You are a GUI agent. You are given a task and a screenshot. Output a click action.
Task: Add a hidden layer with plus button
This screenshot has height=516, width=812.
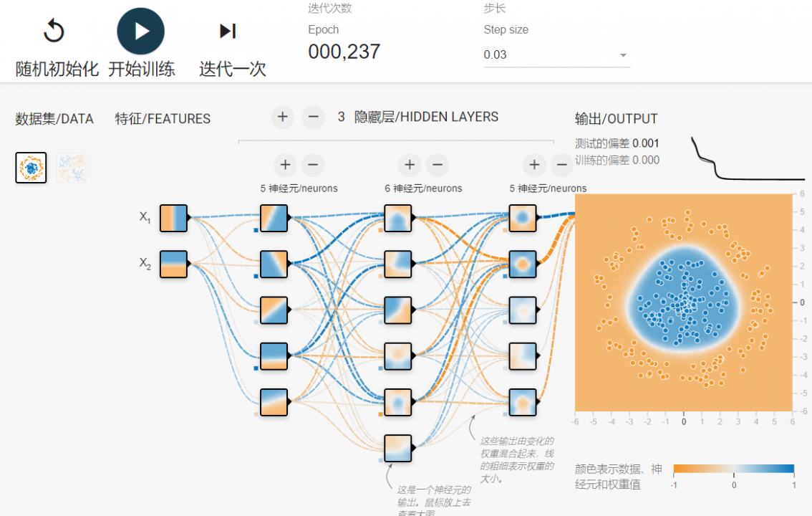click(283, 117)
